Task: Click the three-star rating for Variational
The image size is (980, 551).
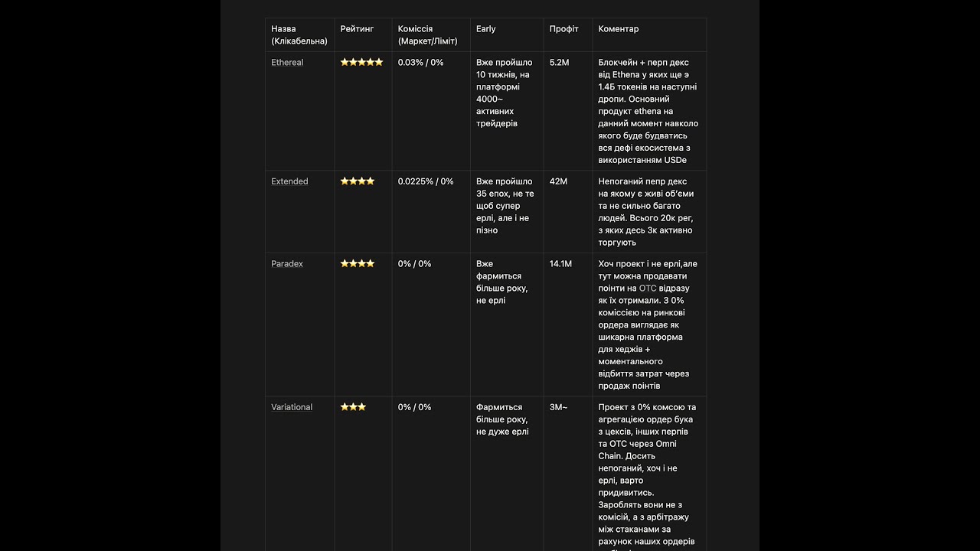Action: tap(353, 407)
